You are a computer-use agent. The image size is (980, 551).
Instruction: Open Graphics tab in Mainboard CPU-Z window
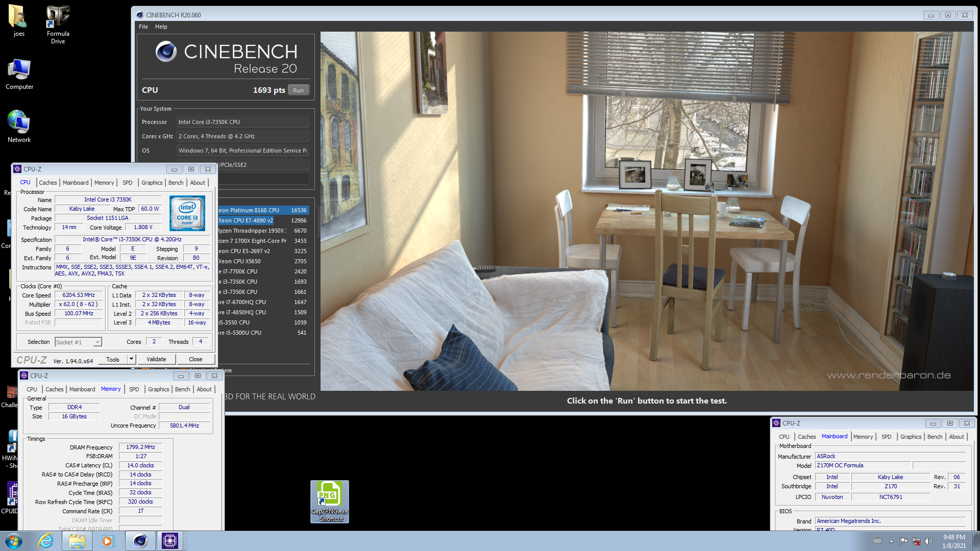click(911, 437)
